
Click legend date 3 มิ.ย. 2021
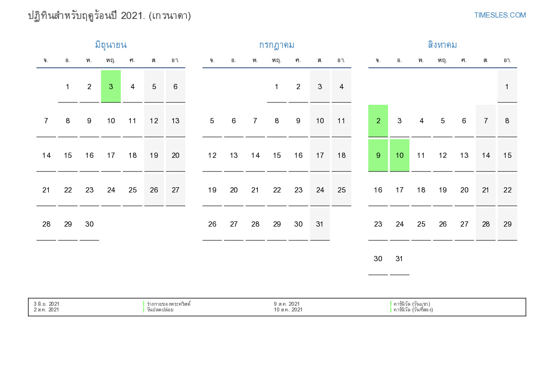[46, 304]
